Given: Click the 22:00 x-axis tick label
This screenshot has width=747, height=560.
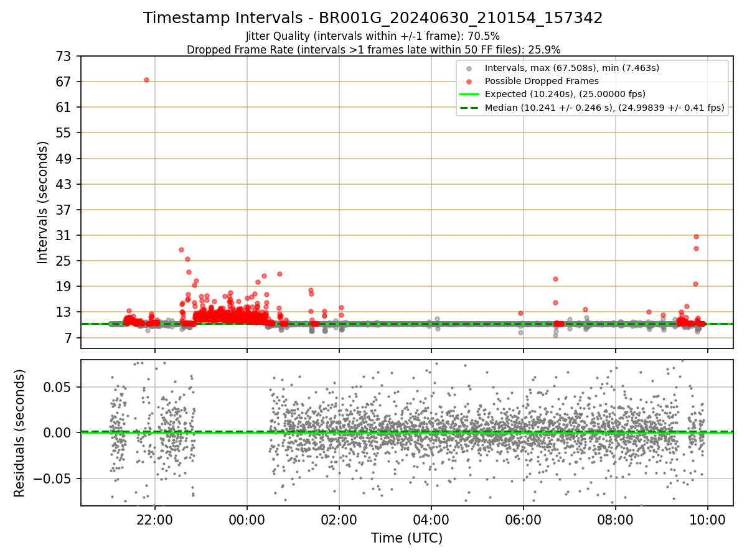Looking at the screenshot, I should coord(155,520).
